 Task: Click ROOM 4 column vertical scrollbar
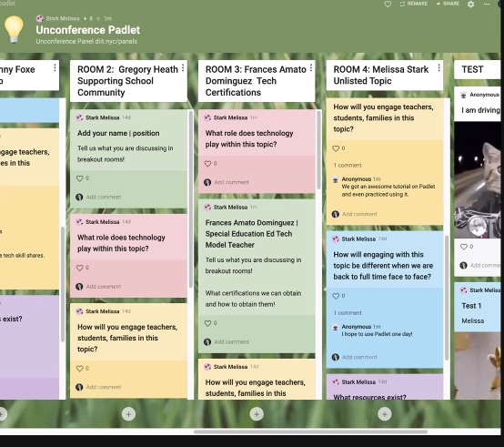click(x=447, y=298)
